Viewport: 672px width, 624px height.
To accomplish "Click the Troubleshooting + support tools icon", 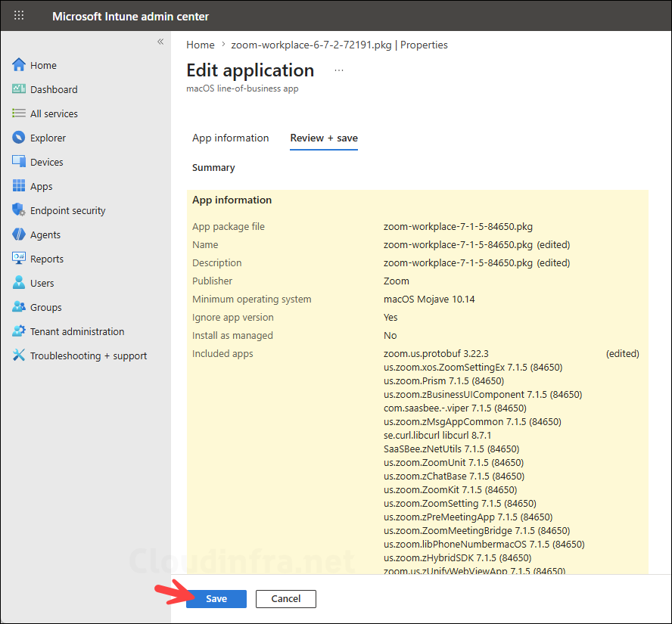I will click(x=19, y=355).
